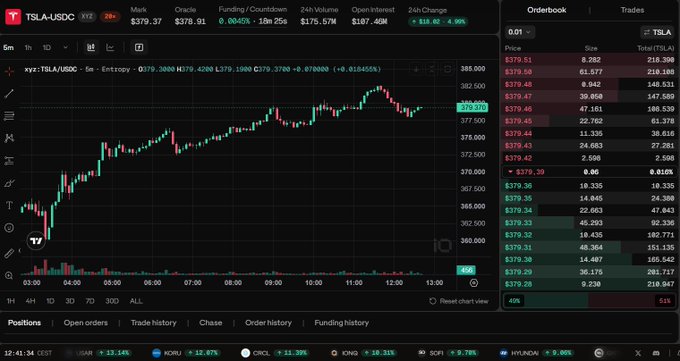Viewport: 680px width, 361px height.
Task: Click the volume value 456 label
Action: coord(466,270)
